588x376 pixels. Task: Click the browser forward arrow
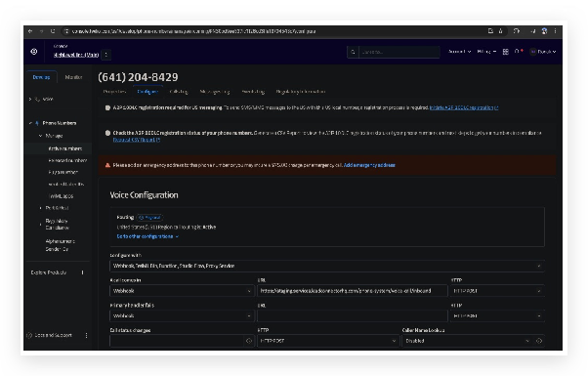click(x=41, y=31)
